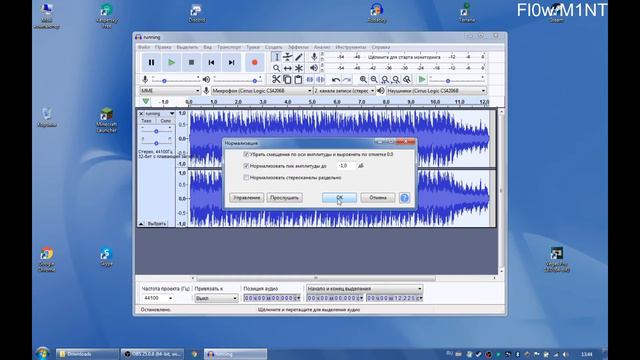Screen dimensions: 640x360
Task: Select the Selection (I-beam) tool
Action: tap(276, 57)
